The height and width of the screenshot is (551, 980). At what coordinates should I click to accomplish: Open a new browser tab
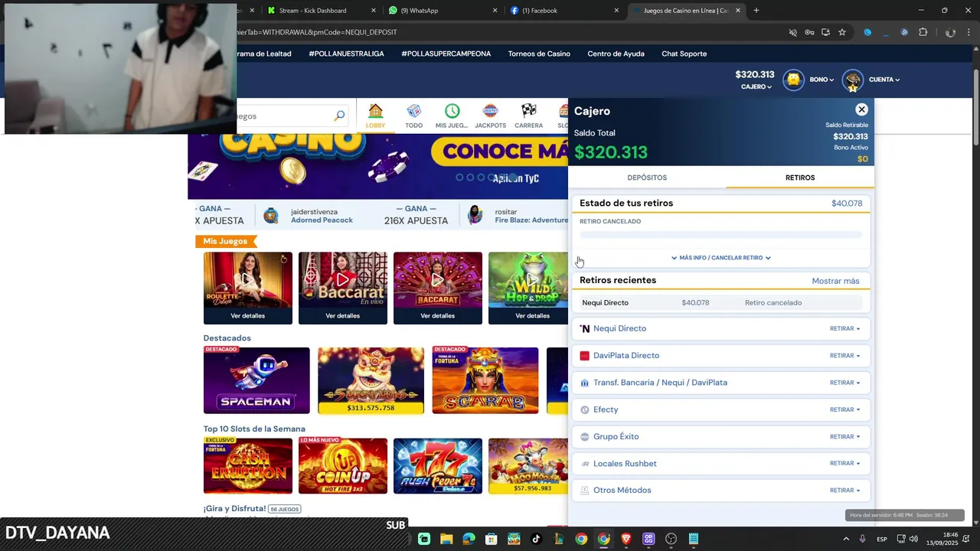point(756,11)
